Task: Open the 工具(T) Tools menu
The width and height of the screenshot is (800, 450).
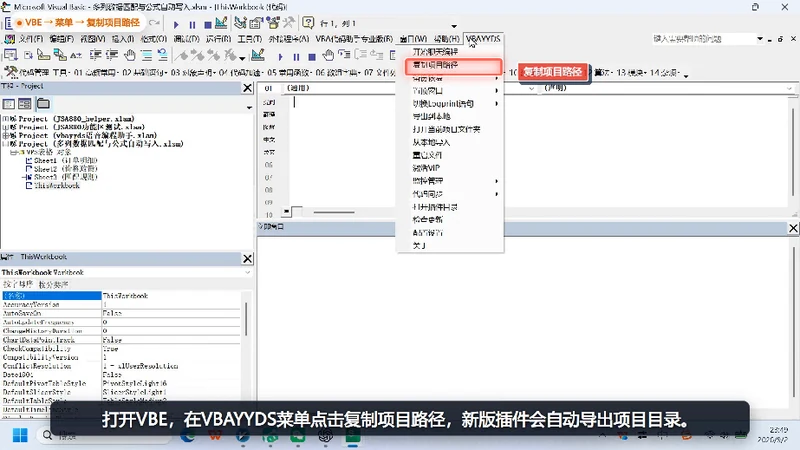Action: (x=249, y=39)
